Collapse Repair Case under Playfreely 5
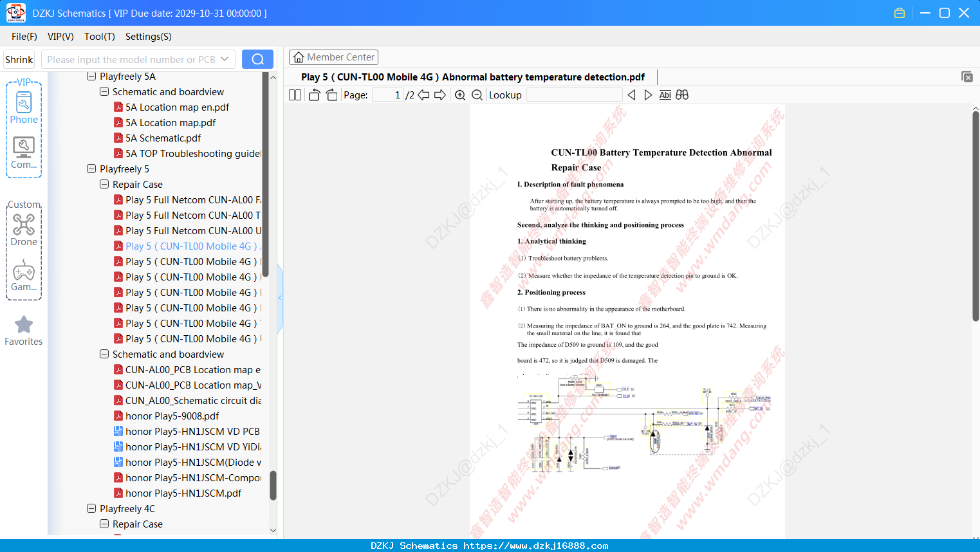This screenshot has width=980, height=552. 104,184
